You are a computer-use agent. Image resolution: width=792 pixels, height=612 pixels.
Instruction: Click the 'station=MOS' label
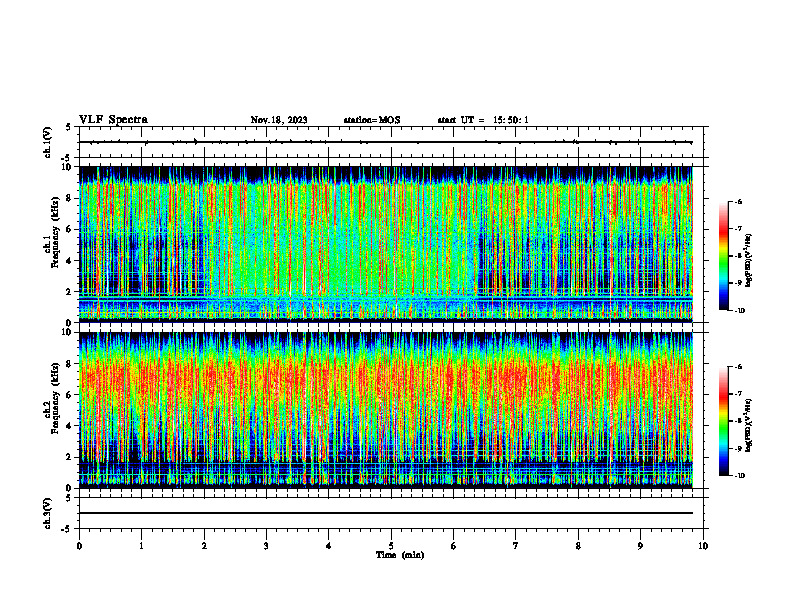372,120
